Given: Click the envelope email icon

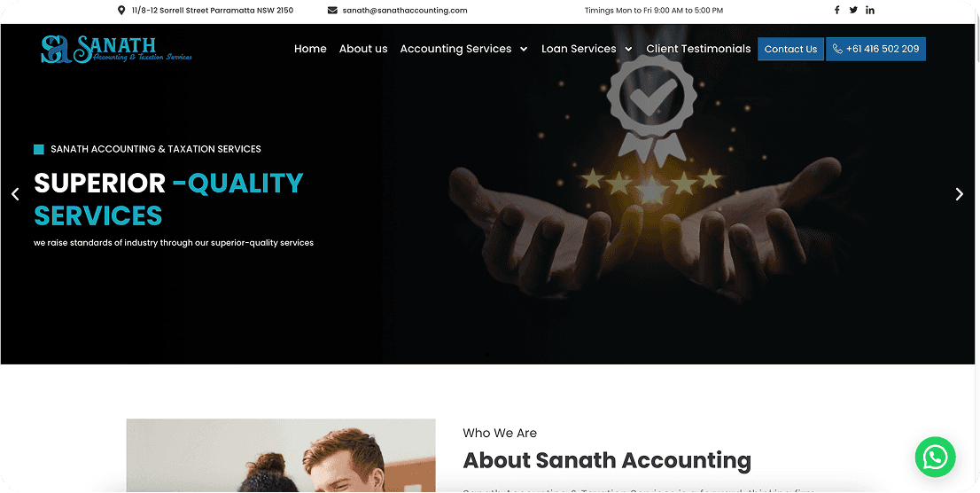Looking at the screenshot, I should (x=332, y=10).
